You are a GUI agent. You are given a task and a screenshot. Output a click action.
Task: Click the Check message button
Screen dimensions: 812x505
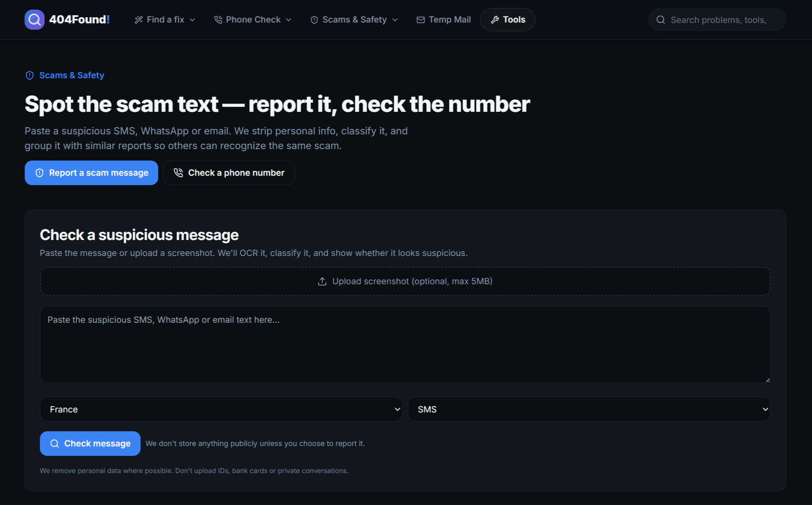90,444
